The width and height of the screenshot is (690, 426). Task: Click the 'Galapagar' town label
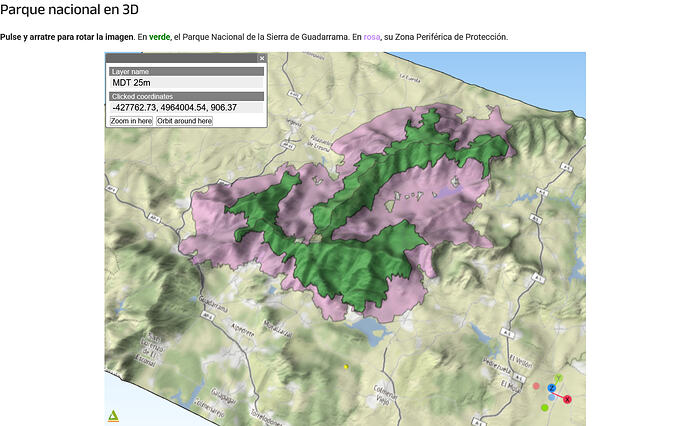point(224,397)
